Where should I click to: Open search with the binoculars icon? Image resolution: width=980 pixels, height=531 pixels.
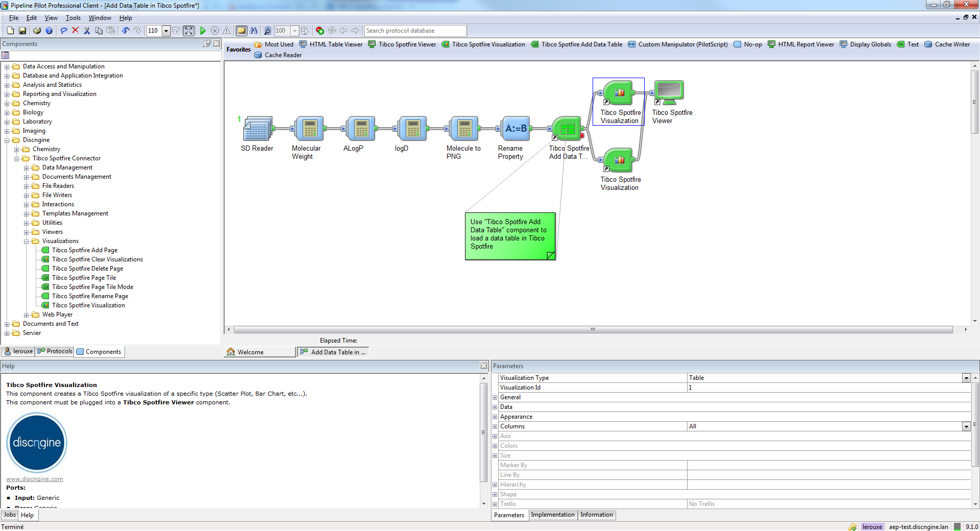click(254, 31)
